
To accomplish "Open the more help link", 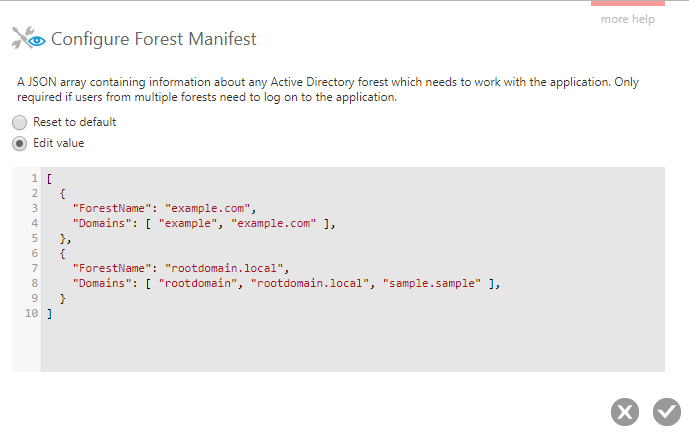I will (x=627, y=19).
